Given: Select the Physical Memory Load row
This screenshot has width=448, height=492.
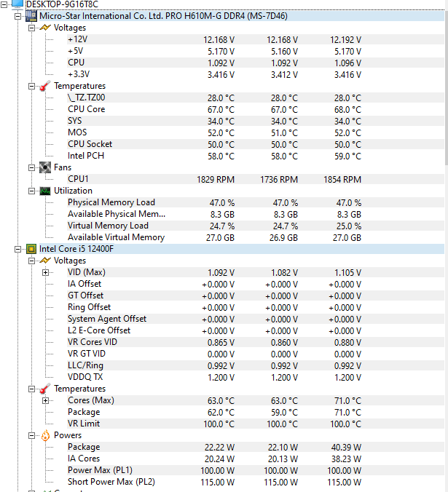Looking at the screenshot, I should (x=255, y=202).
